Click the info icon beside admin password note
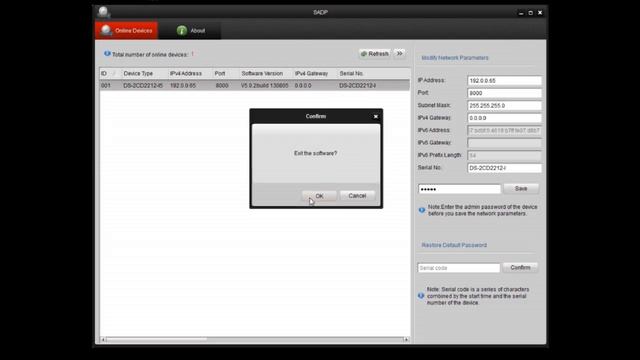Image resolution: width=640 pixels, height=360 pixels. click(422, 210)
